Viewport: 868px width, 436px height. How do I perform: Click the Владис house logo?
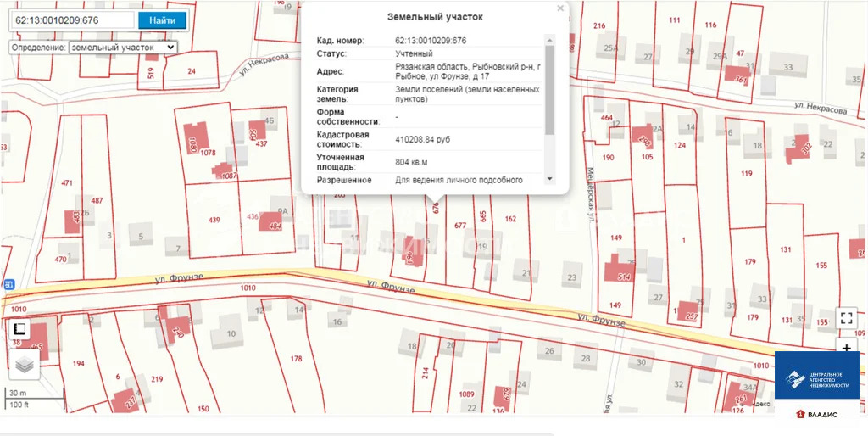coord(816,415)
